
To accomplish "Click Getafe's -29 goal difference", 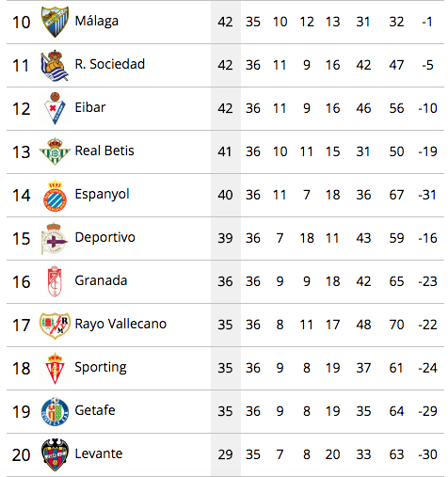I will point(427,411).
